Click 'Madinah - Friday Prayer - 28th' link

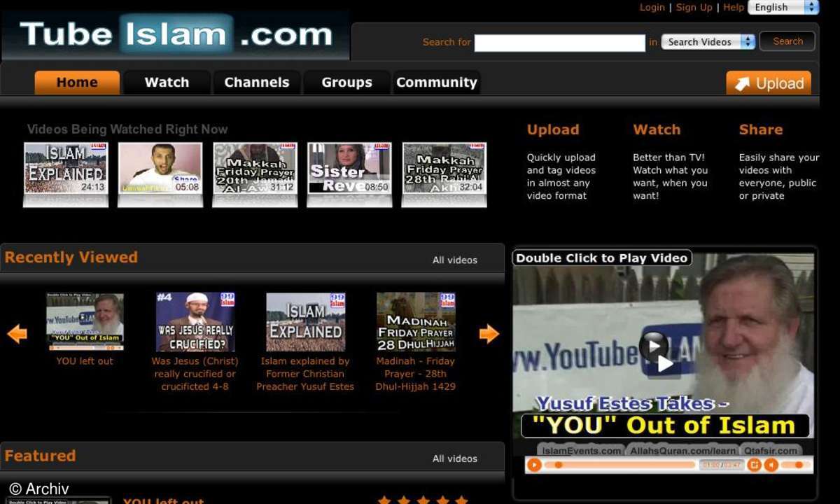(x=416, y=374)
